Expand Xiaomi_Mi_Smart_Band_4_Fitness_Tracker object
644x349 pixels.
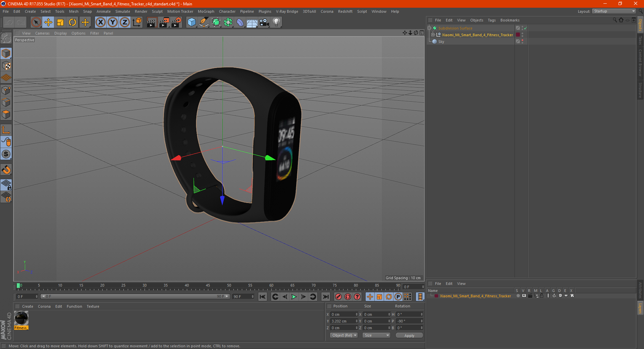pyautogui.click(x=433, y=35)
